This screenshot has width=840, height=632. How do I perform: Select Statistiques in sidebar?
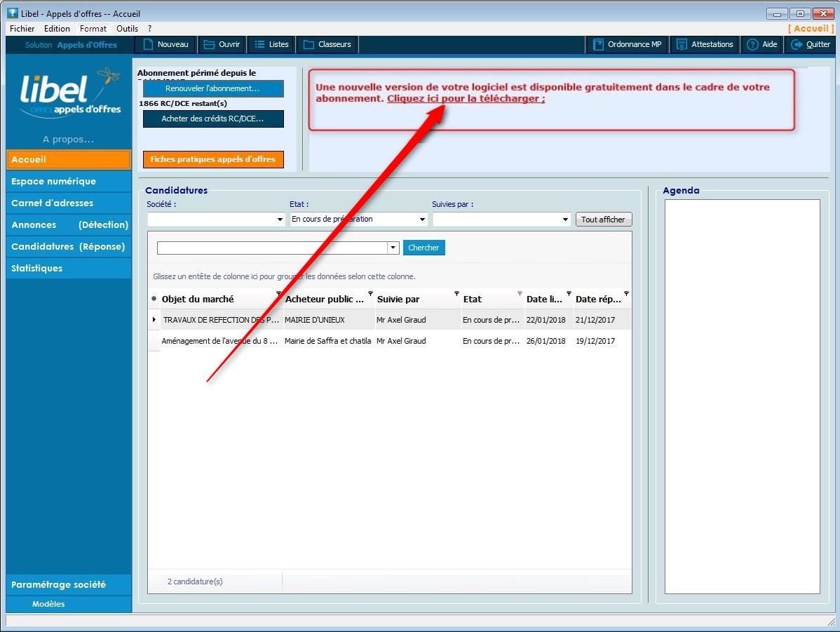click(69, 268)
